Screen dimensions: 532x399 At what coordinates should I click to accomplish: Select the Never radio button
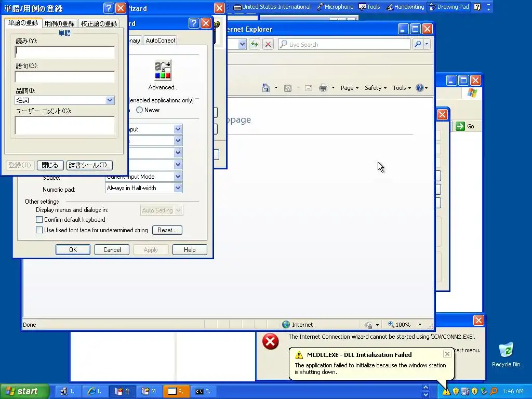(x=139, y=110)
